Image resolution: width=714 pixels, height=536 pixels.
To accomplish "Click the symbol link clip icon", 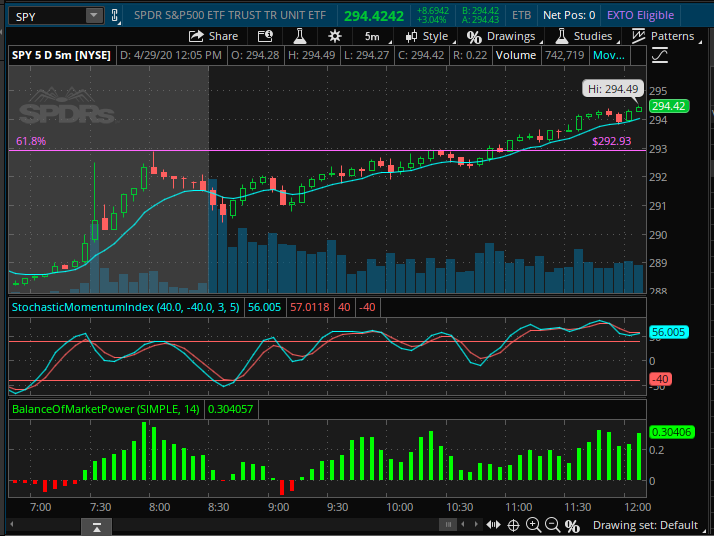I will click(115, 16).
